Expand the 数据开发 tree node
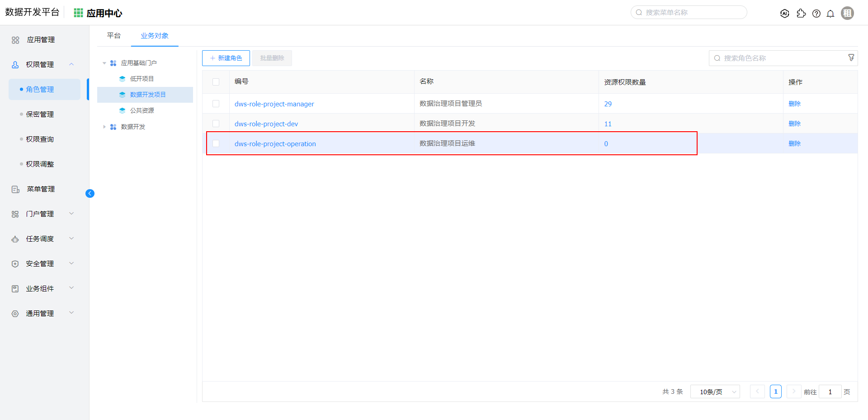 pyautogui.click(x=104, y=127)
